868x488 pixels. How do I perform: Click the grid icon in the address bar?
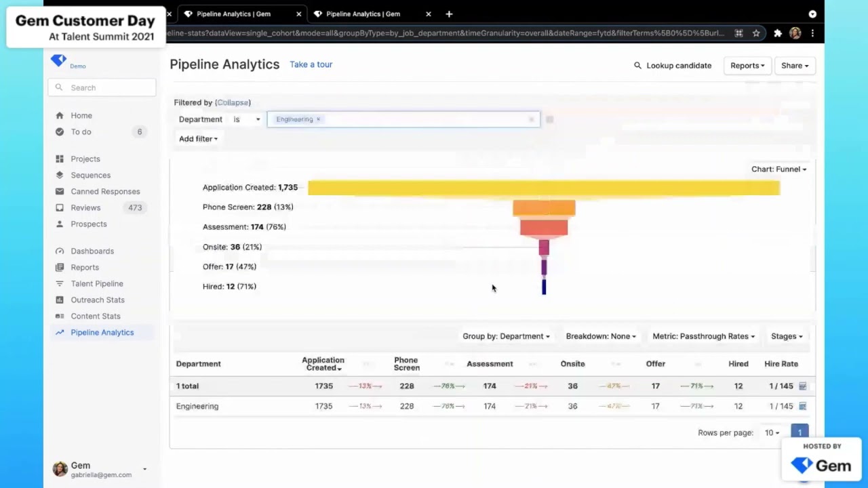(738, 33)
